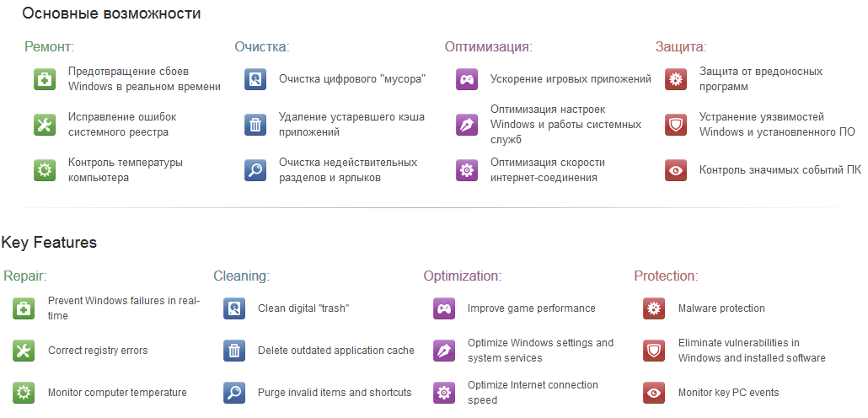Image resolution: width=868 pixels, height=418 pixels.
Task: Select the Optimization category heading
Action: coord(463,276)
